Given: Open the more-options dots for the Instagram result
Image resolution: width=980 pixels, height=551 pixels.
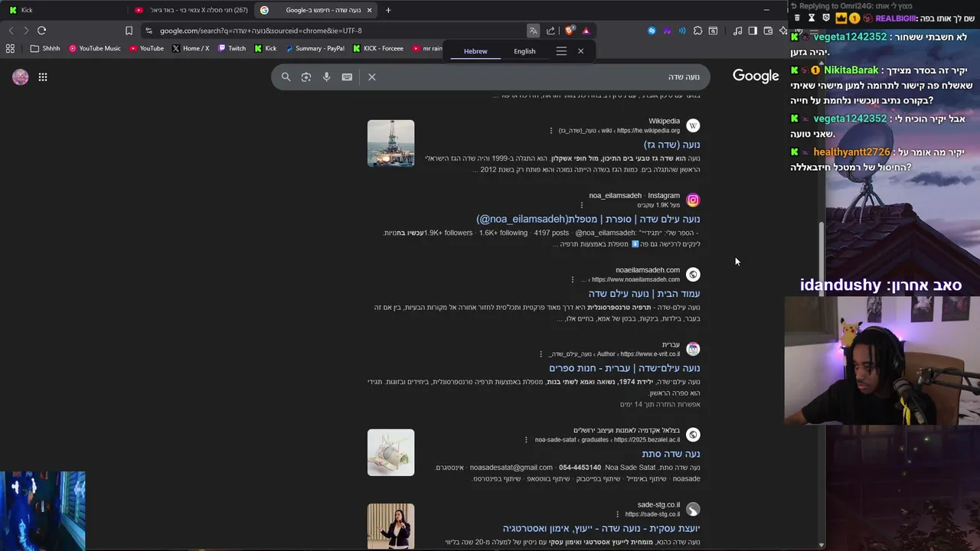Looking at the screenshot, I should [x=581, y=205].
